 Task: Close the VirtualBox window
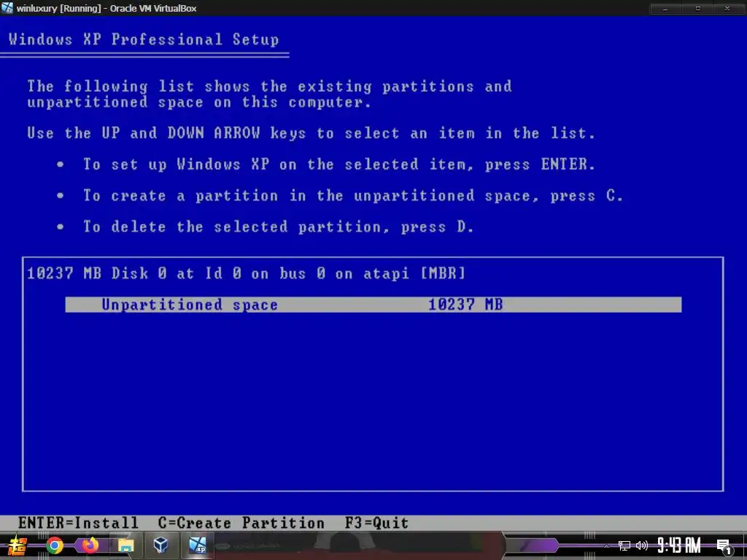pos(727,8)
